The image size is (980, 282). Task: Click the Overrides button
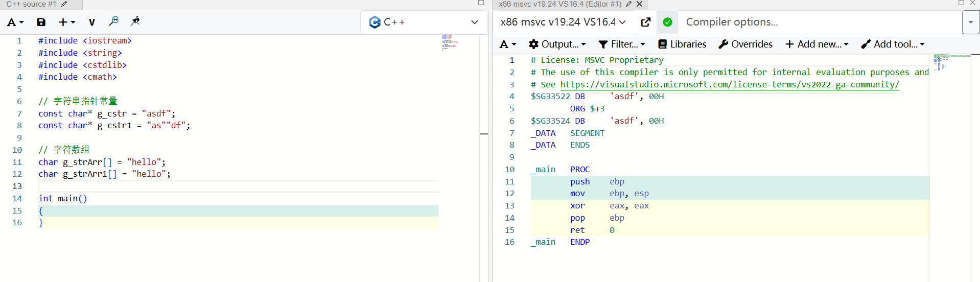(745, 44)
